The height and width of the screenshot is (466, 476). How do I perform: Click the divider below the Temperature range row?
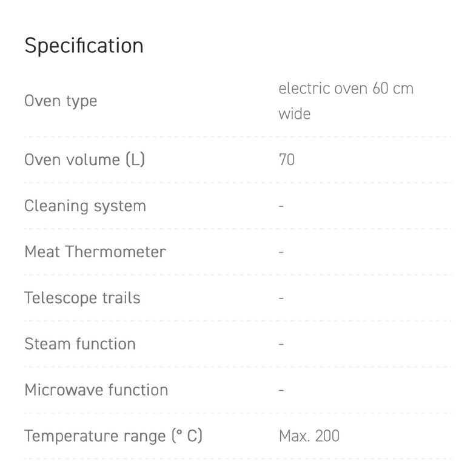point(238,459)
